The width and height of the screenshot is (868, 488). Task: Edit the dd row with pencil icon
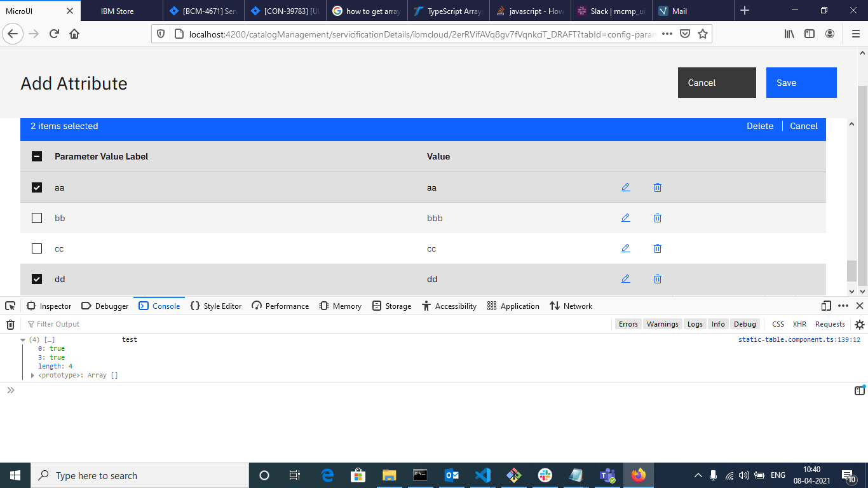point(626,279)
